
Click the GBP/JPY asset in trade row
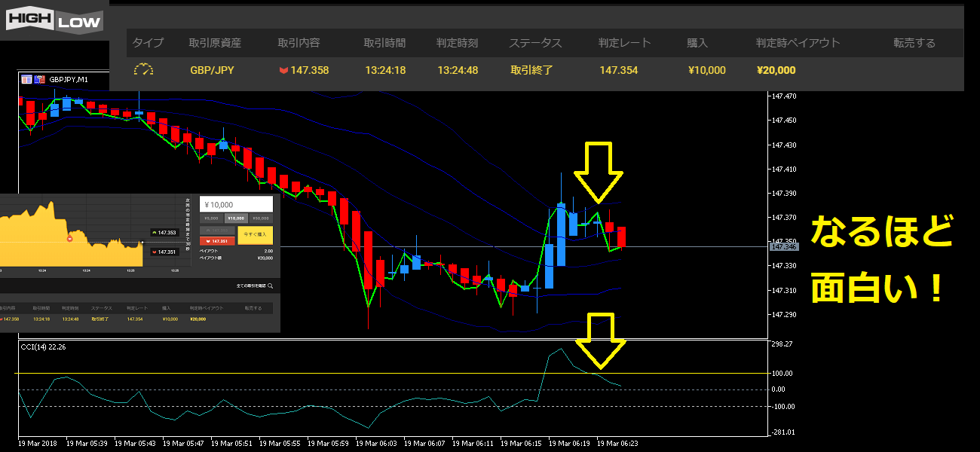pos(212,70)
